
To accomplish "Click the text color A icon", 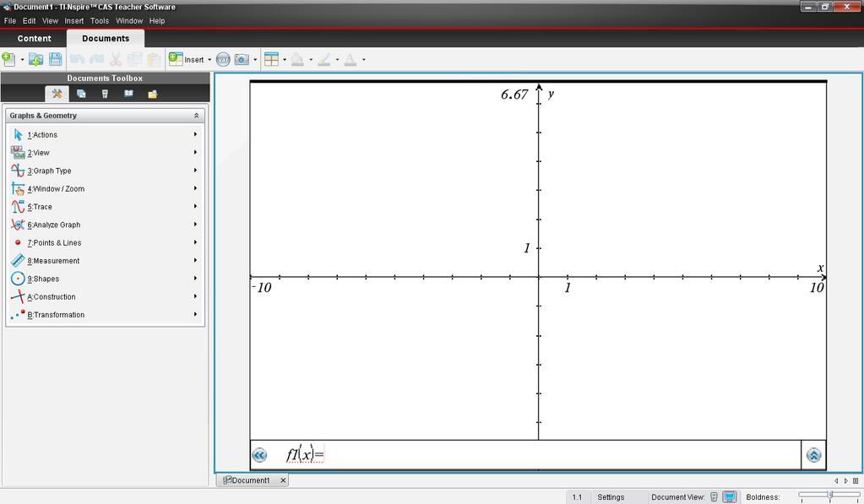I will (x=350, y=59).
